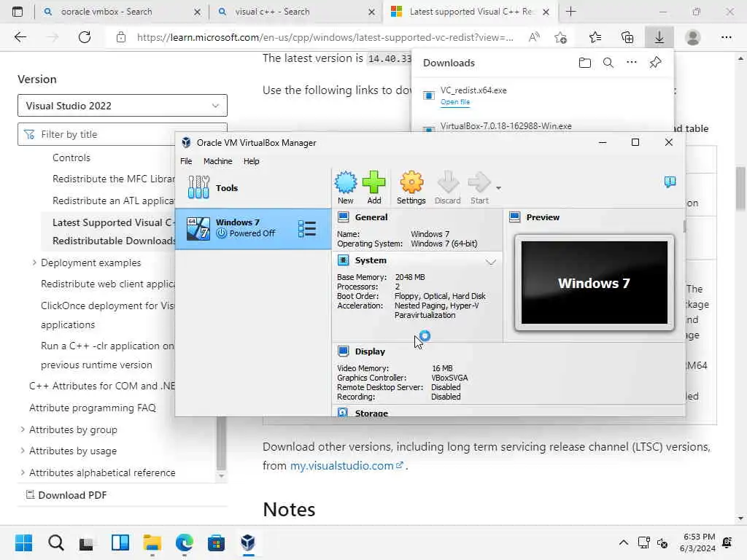Expand Attributes alphabetical reference node
Viewport: 747px width, 560px height.
coord(23,472)
